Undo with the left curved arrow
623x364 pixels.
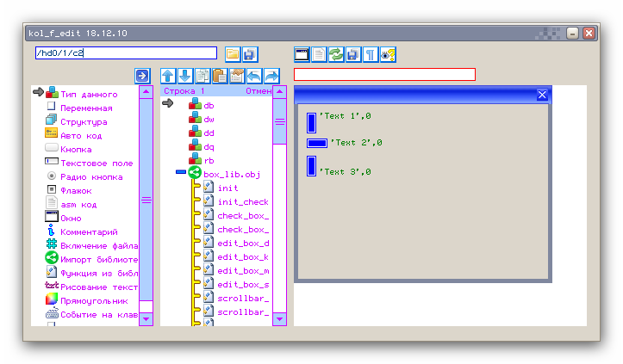[254, 76]
